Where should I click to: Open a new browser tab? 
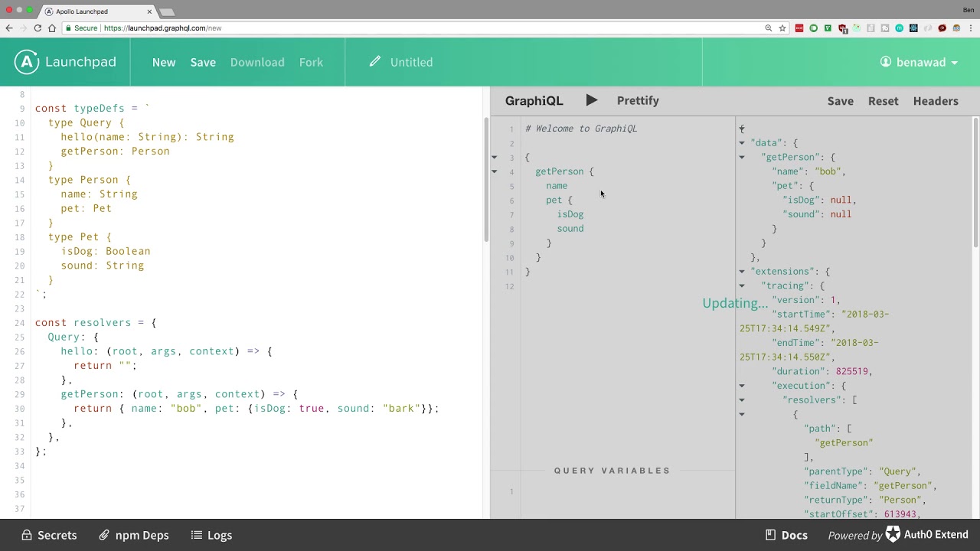tap(167, 11)
